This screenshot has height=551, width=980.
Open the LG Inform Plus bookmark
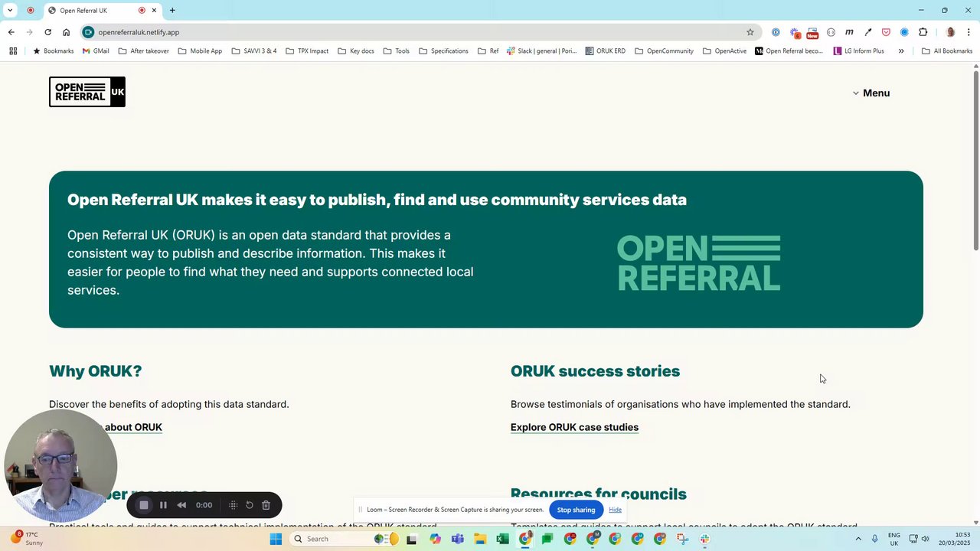858,51
